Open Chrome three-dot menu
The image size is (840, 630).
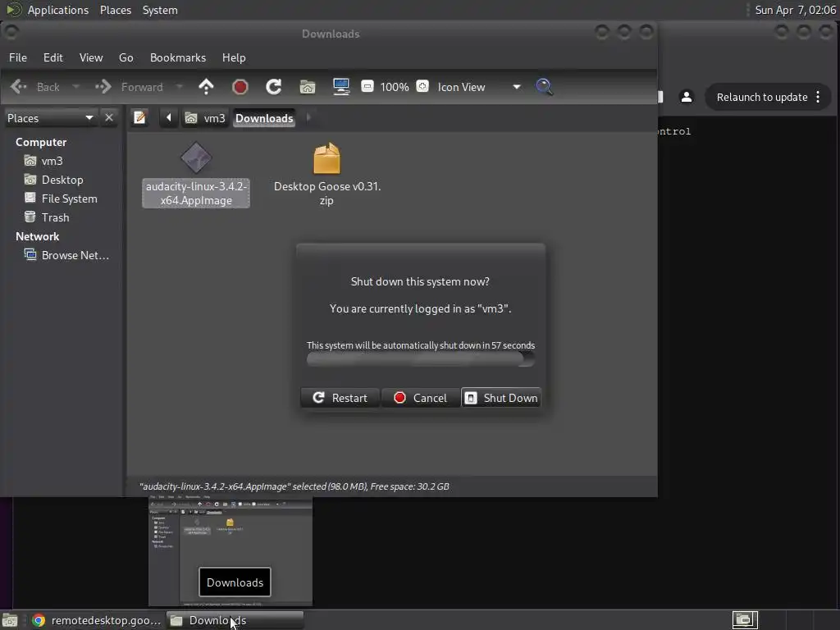818,97
